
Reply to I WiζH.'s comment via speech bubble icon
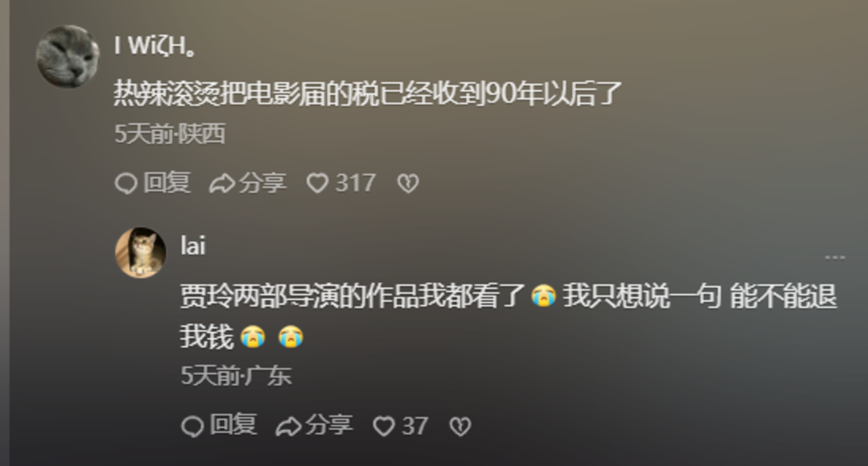pyautogui.click(x=126, y=183)
